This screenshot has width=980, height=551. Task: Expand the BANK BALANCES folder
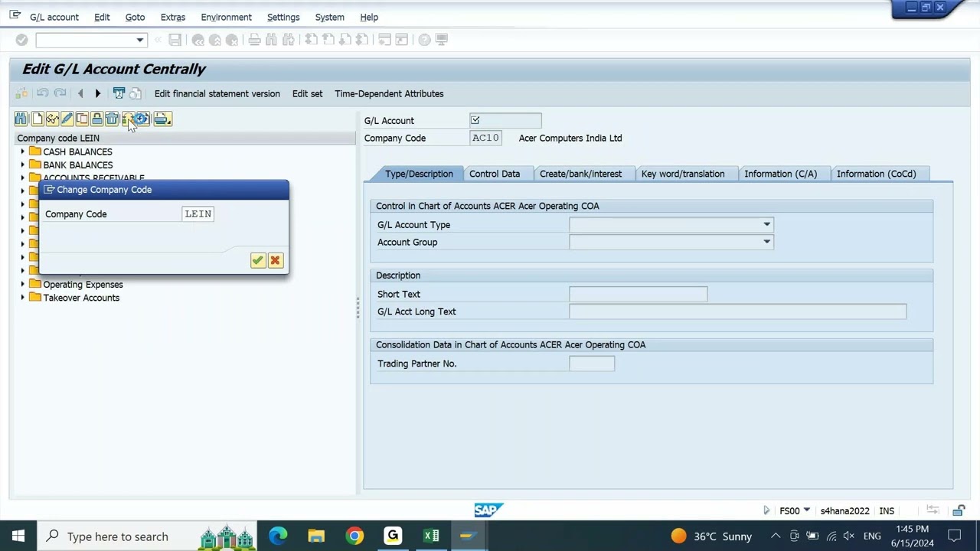click(22, 165)
